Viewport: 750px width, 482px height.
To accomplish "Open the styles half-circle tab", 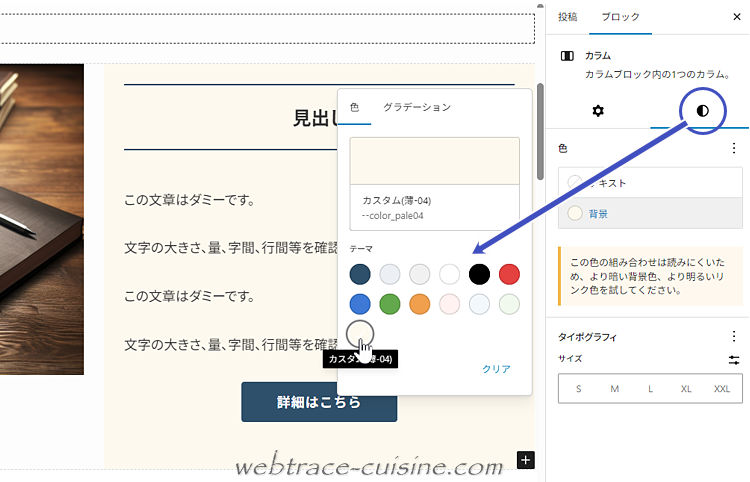I will click(702, 111).
